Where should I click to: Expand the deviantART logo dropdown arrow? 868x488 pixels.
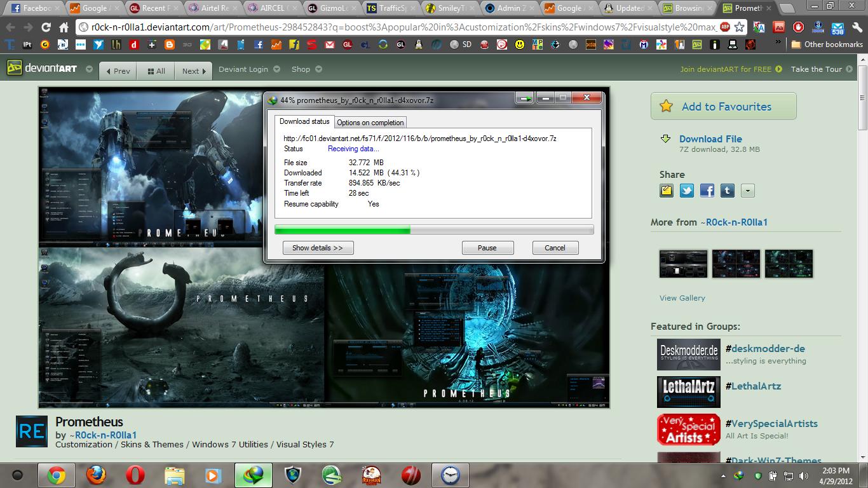coord(89,69)
